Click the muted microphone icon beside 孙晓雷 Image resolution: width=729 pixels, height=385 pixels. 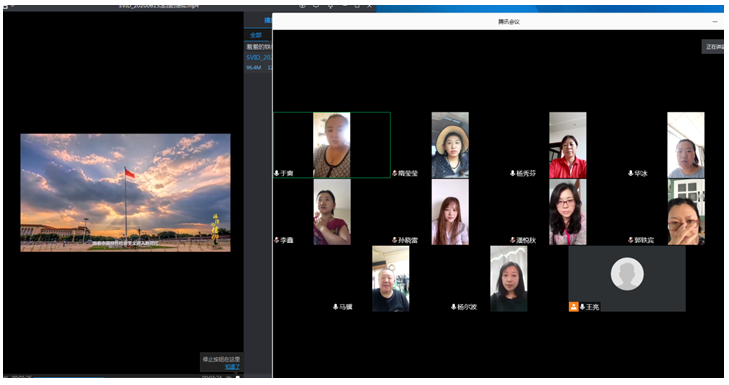395,240
